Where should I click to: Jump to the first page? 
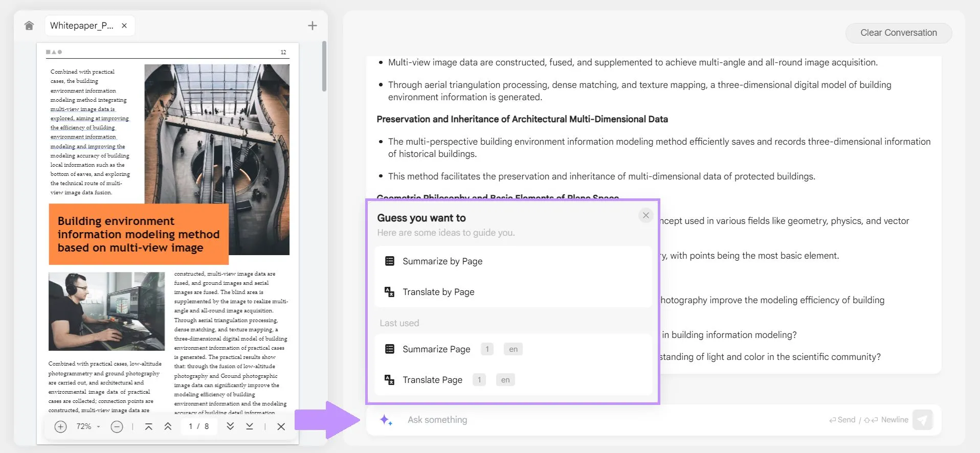pyautogui.click(x=149, y=426)
